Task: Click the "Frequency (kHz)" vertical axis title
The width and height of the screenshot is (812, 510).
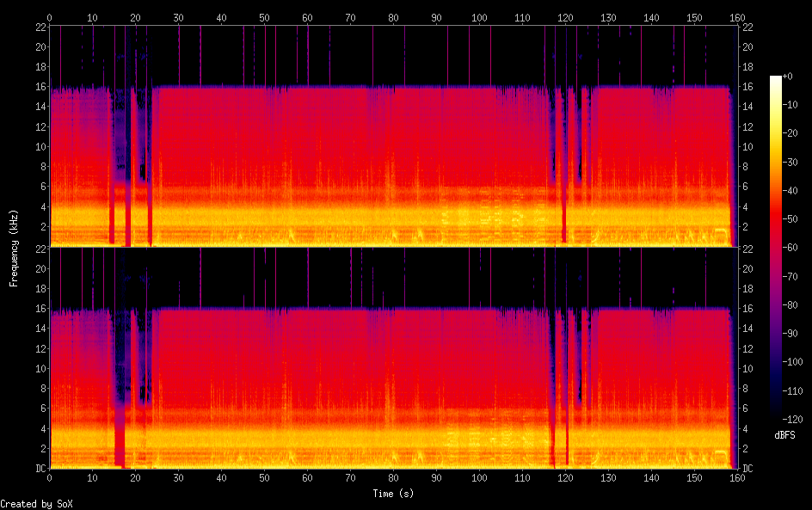Action: pyautogui.click(x=14, y=248)
